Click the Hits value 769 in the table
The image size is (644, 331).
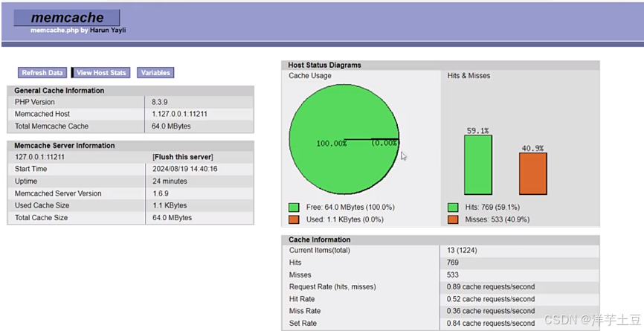pyautogui.click(x=453, y=263)
